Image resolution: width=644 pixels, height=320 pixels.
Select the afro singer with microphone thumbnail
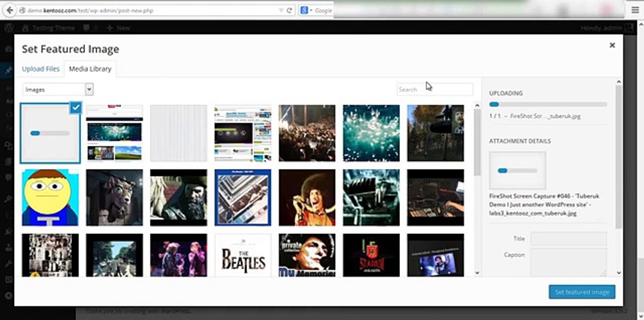point(307,197)
